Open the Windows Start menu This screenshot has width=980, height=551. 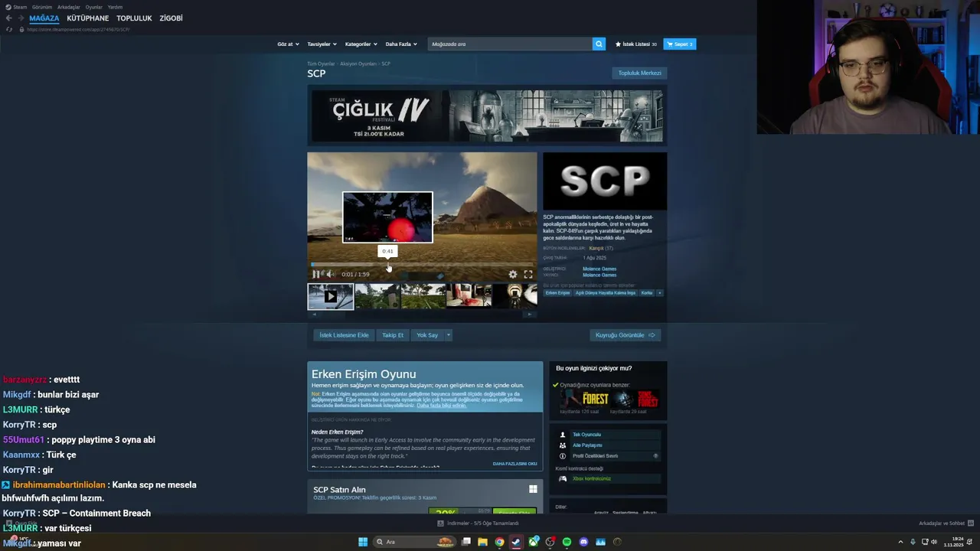click(363, 542)
